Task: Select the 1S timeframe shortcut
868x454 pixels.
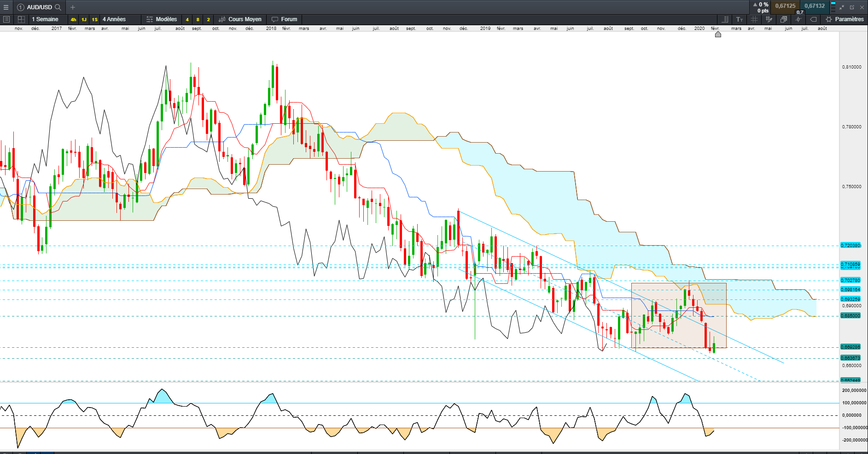Action: 94,19
